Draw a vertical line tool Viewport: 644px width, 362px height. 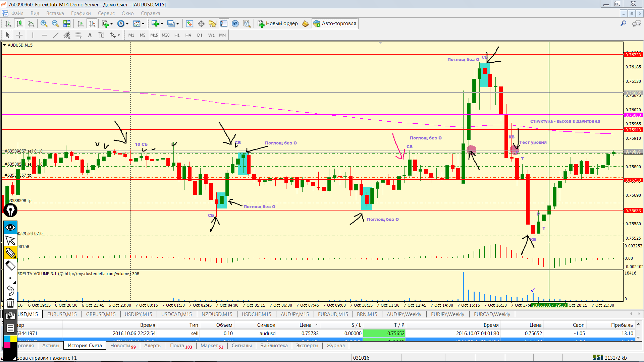point(33,35)
